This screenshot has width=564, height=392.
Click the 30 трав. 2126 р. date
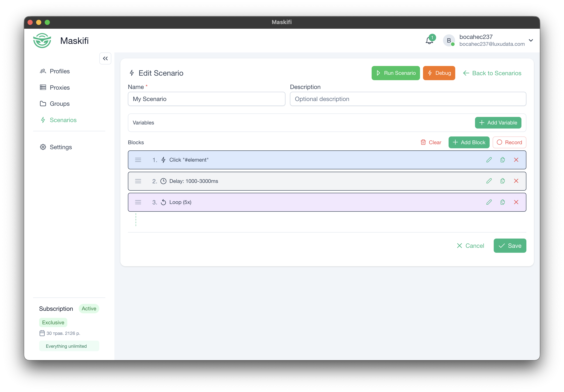coord(63,333)
